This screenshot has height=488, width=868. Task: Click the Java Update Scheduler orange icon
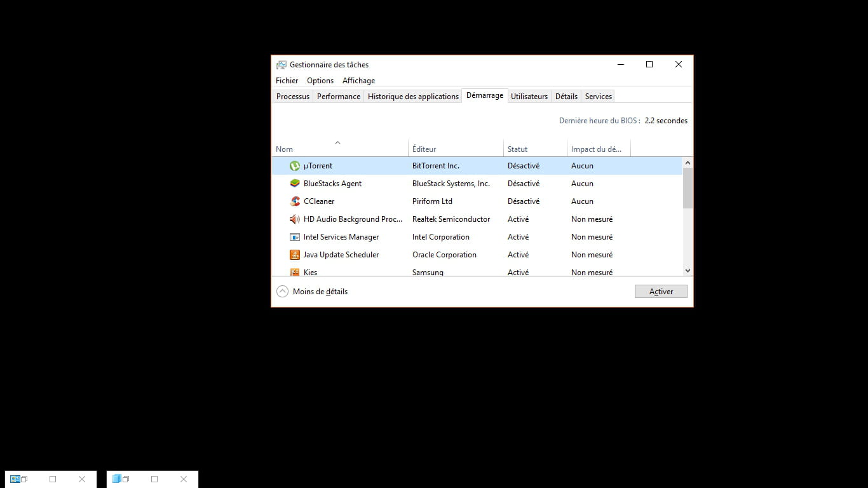[295, 255]
